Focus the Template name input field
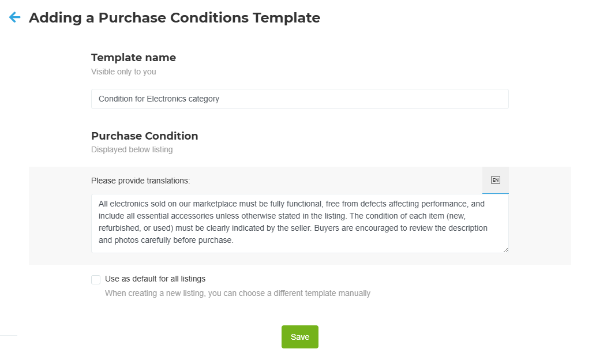This screenshot has height=364, width=596. (x=299, y=99)
